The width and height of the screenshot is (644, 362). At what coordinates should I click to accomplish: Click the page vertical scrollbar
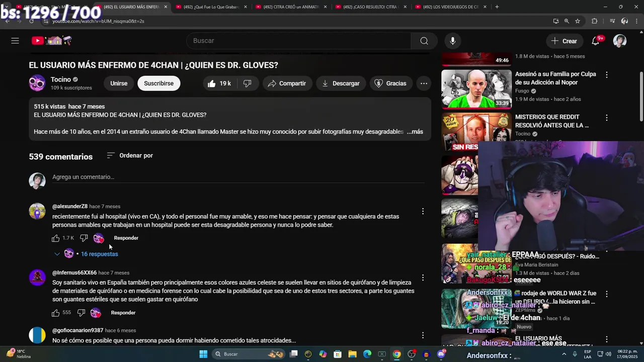641,96
